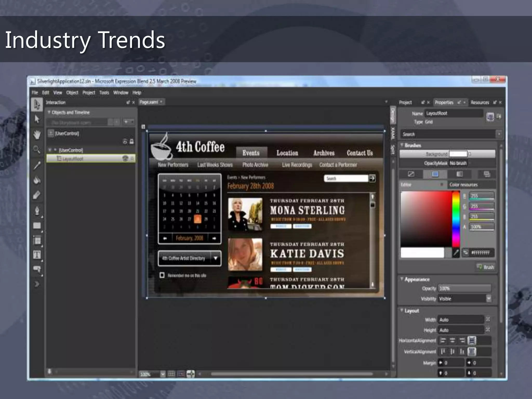Click Events tab in 4th Coffee page
Image resolution: width=532 pixels, height=399 pixels.
pos(251,153)
